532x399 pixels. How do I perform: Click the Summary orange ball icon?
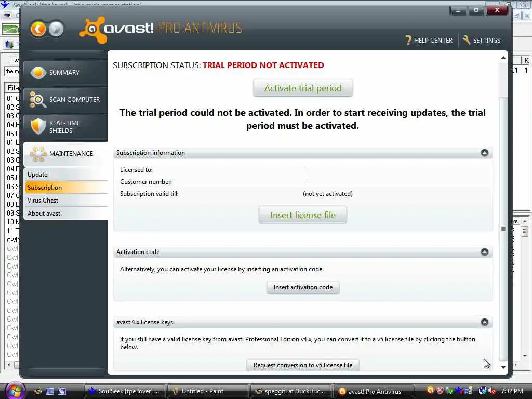[x=38, y=72]
